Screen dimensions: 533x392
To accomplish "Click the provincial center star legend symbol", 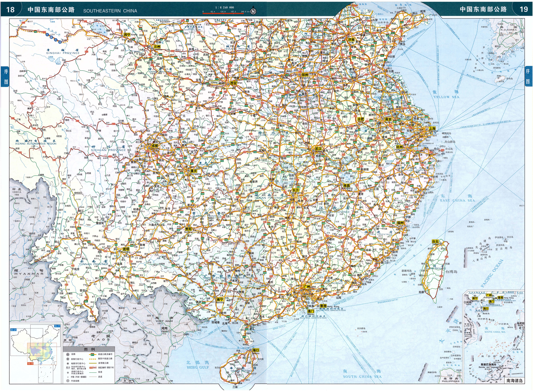I will pyautogui.click(x=68, y=359).
